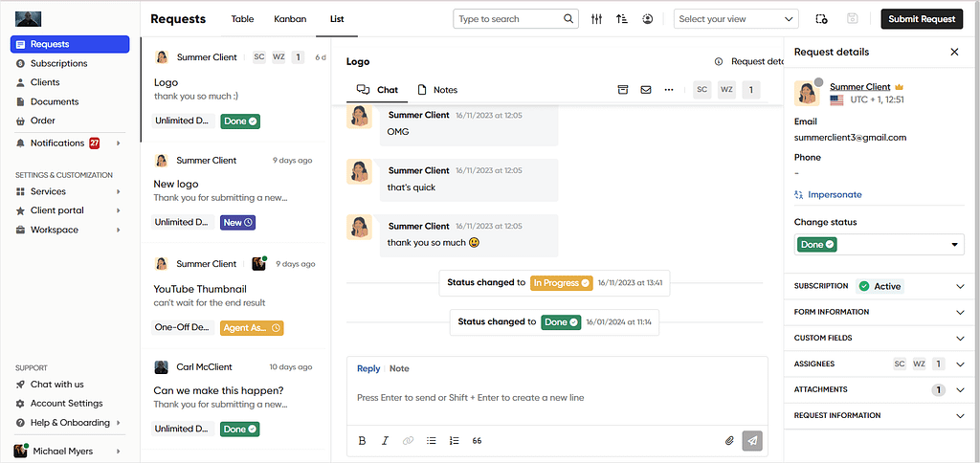Click the WZ assignee badge in chat header
Image resolution: width=980 pixels, height=463 pixels.
726,89
